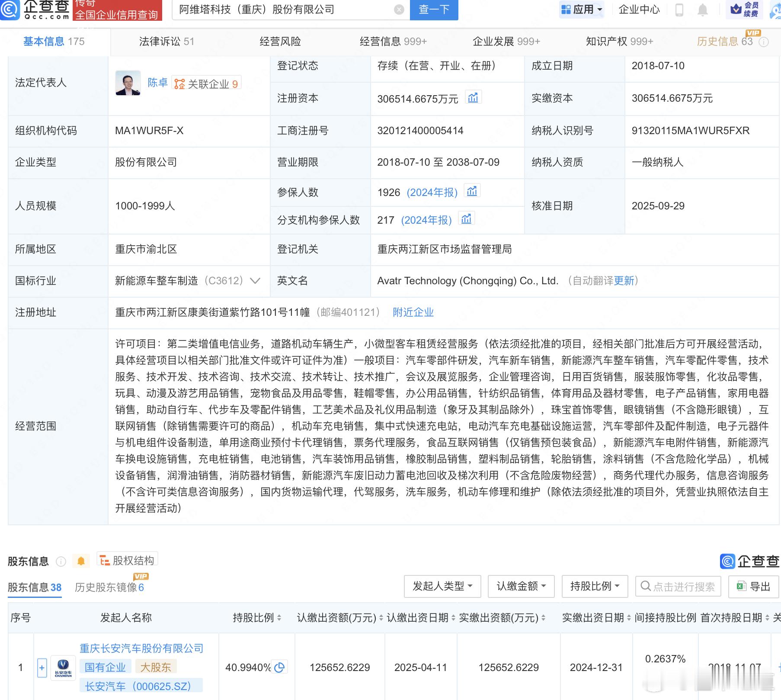Sort by 实缴出资额 column
781x700 pixels.
click(543, 618)
